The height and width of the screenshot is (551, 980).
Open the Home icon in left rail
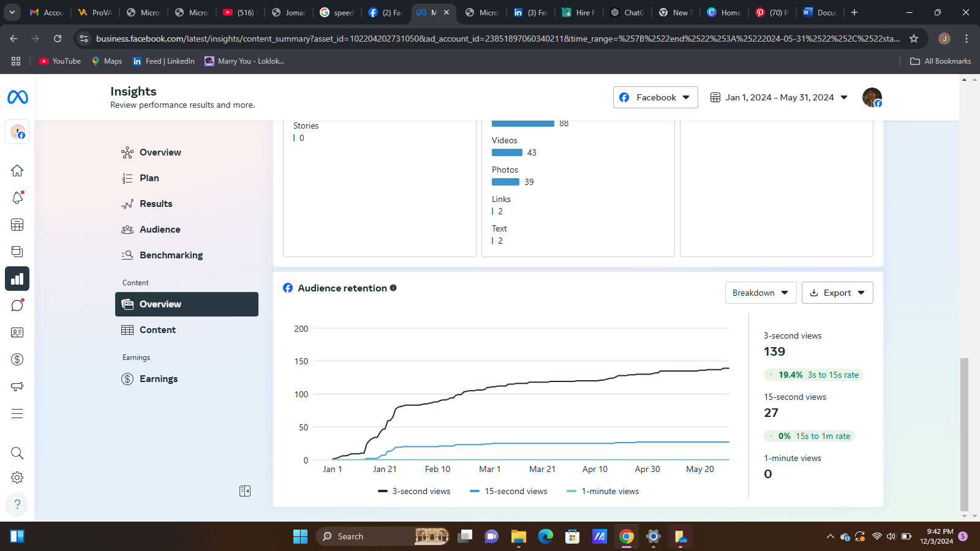(x=17, y=171)
